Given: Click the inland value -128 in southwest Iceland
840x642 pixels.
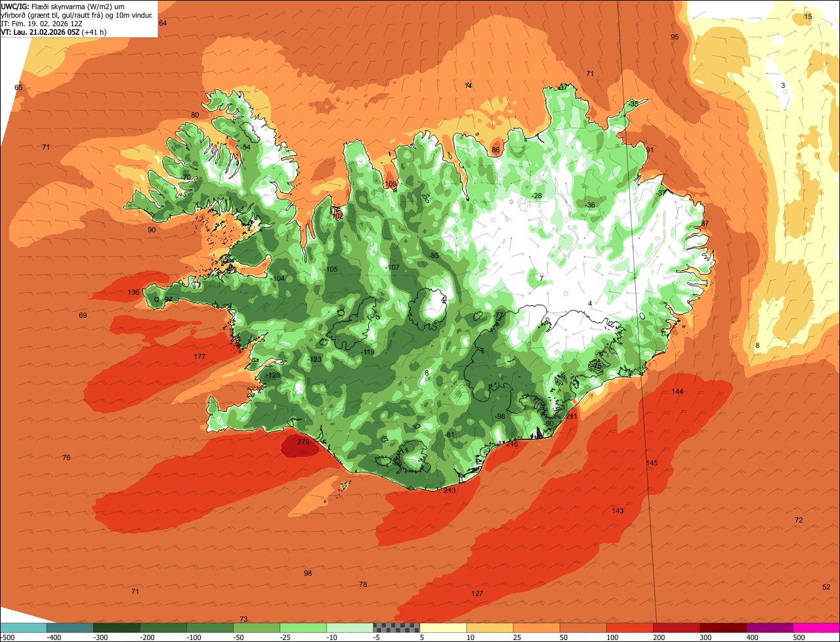Looking at the screenshot, I should click(272, 375).
